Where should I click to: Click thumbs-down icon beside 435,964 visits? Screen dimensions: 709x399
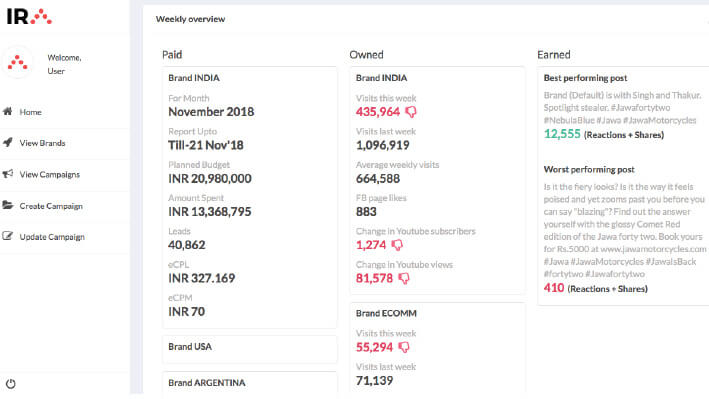[x=411, y=112]
